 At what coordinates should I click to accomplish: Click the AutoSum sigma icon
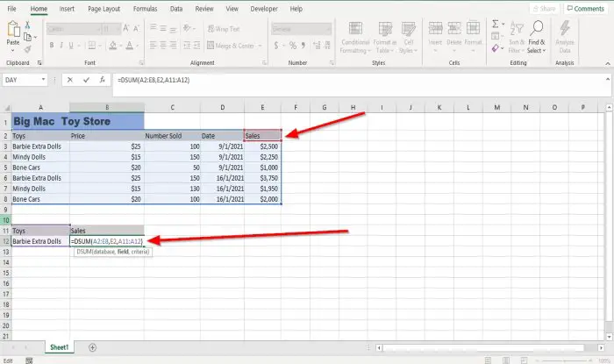(496, 25)
